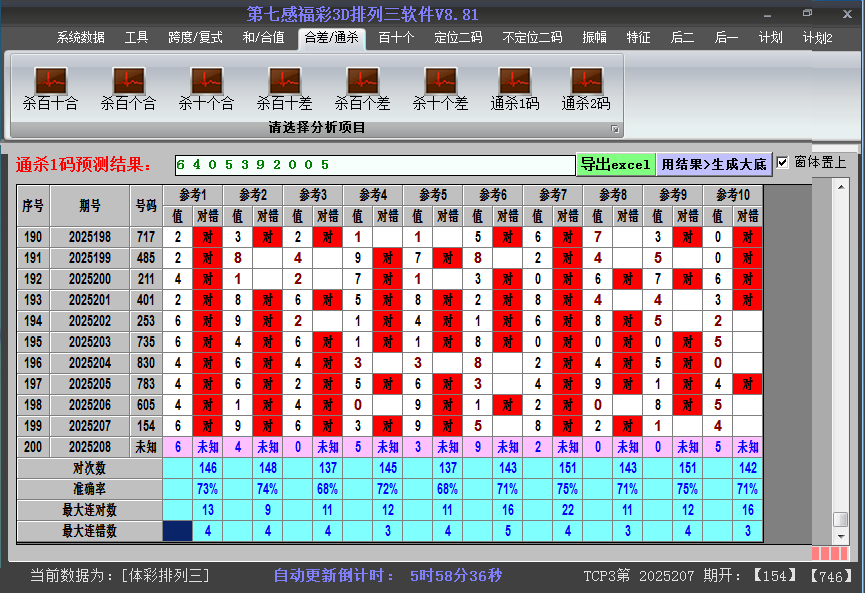Screen dimensions: 865x593
Task: Click the dark blue selected cell
Action: [178, 531]
